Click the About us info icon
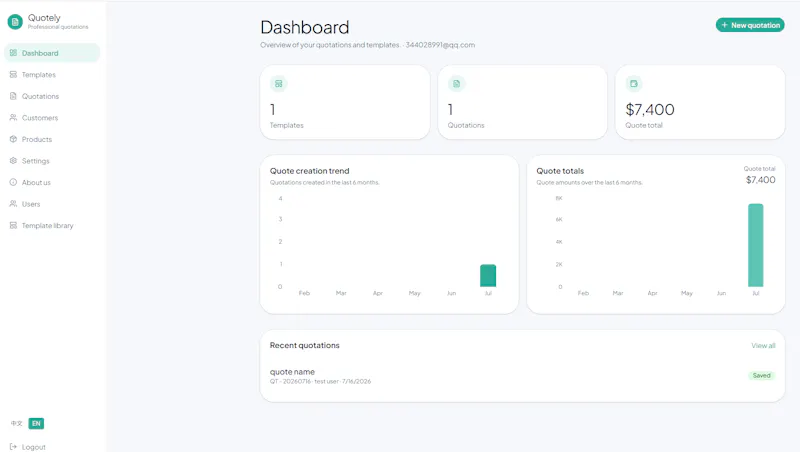Viewport: 800px width, 452px height. [13, 182]
